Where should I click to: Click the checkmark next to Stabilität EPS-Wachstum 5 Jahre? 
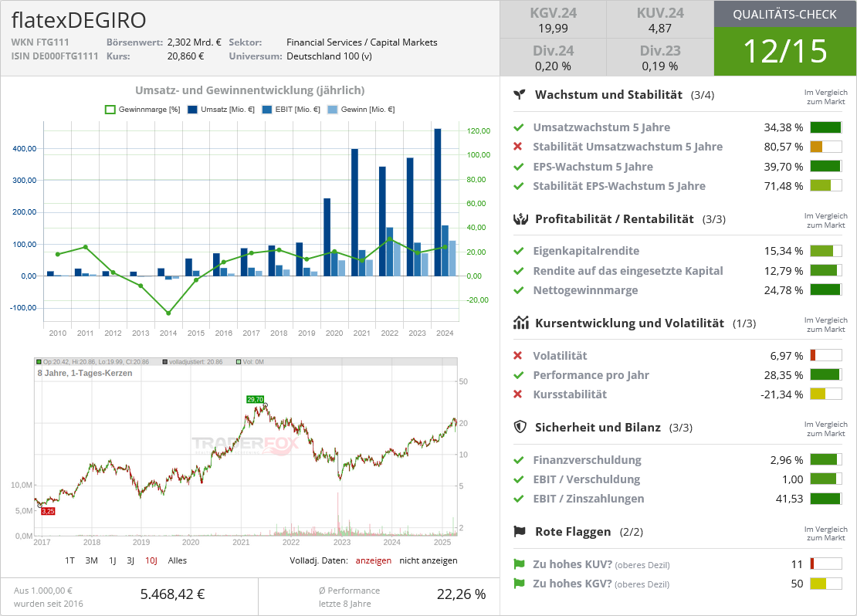point(518,186)
